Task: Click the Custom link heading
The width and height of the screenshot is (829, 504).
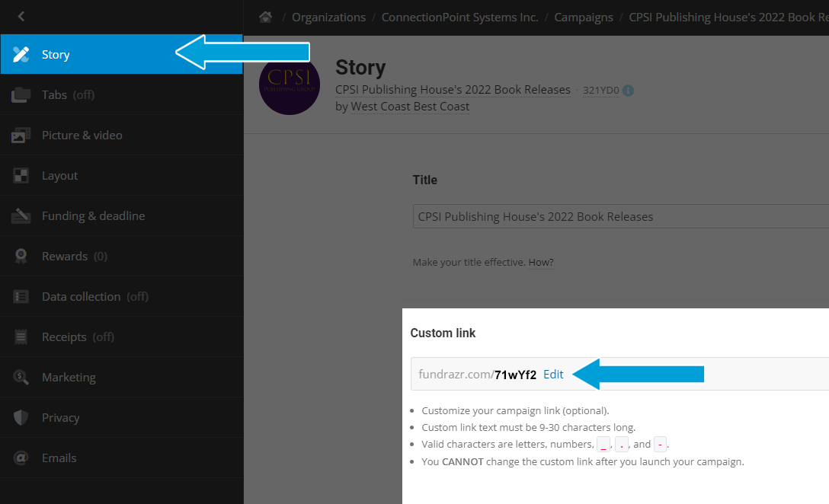Action: coord(443,333)
